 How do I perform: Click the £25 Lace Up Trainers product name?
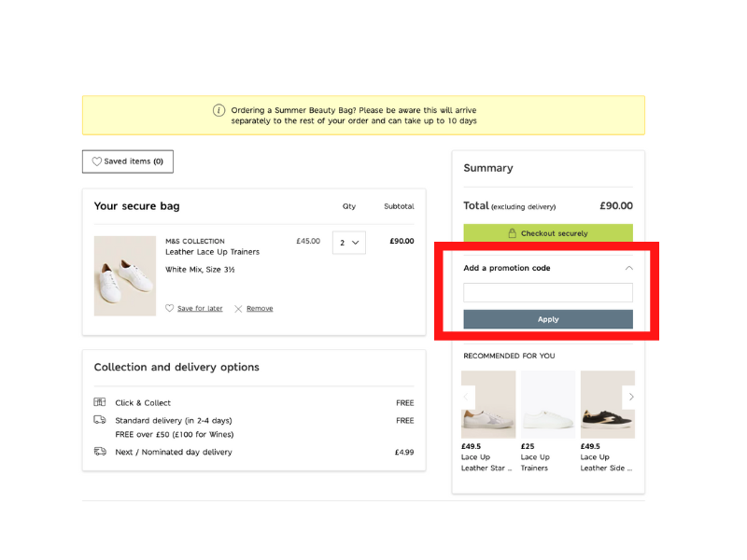click(535, 462)
